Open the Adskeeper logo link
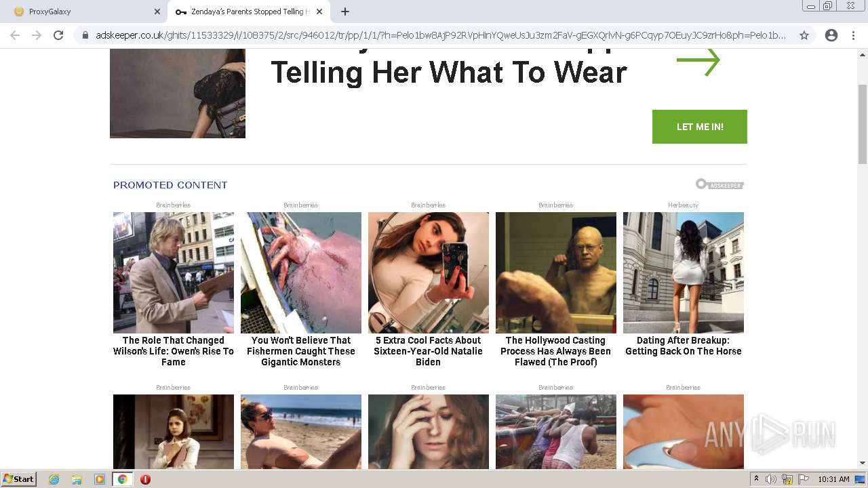 (x=719, y=184)
